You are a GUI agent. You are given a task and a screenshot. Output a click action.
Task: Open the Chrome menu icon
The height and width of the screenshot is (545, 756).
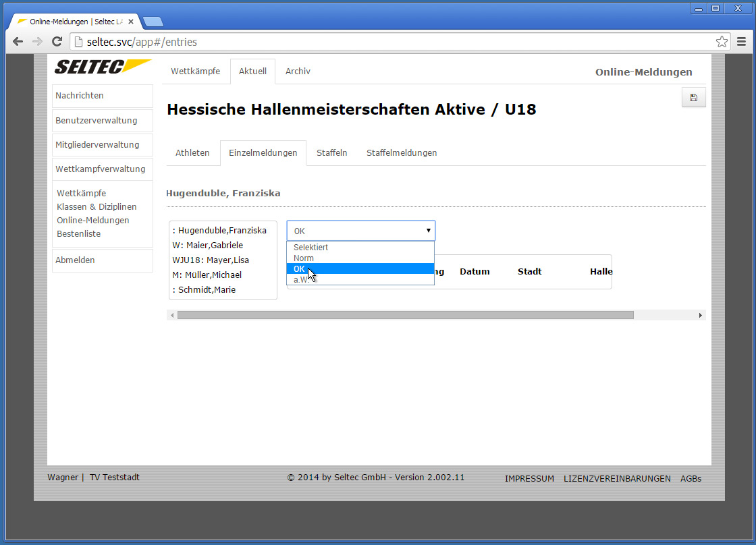pyautogui.click(x=742, y=42)
